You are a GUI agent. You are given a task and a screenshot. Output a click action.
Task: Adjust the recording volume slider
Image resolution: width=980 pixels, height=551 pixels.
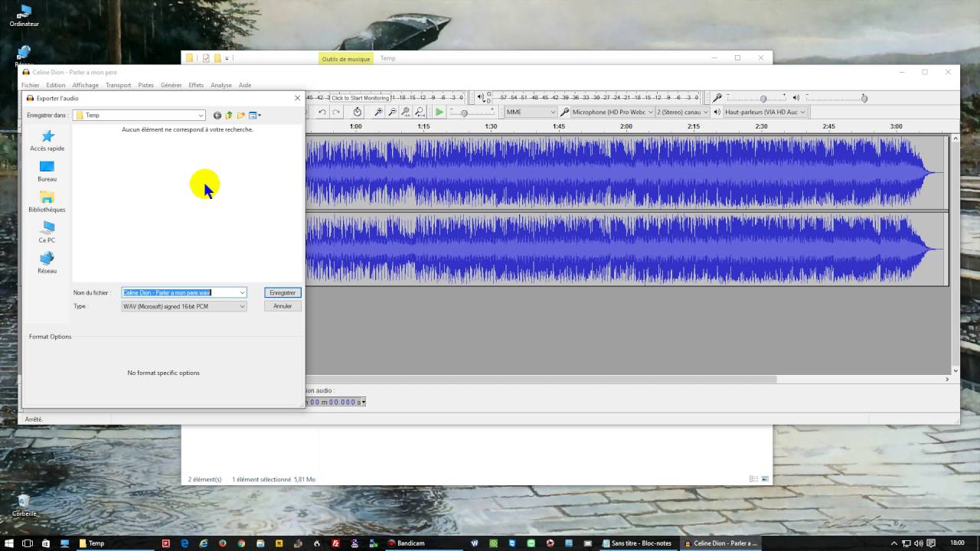[x=756, y=98]
